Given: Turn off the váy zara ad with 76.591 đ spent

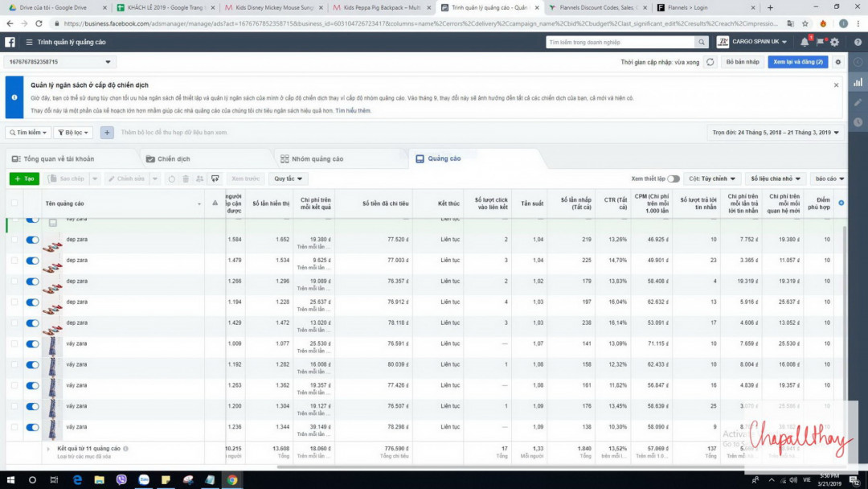Looking at the screenshot, I should pyautogui.click(x=32, y=344).
